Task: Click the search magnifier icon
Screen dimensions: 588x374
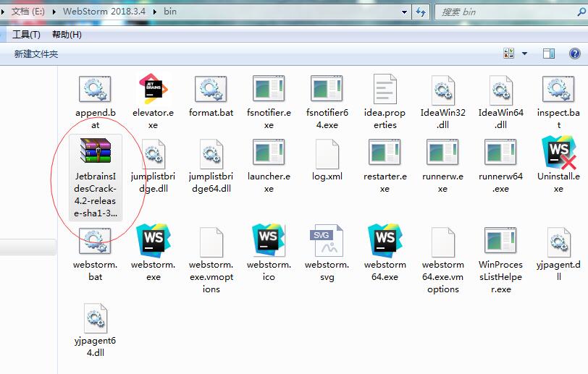Action: 581,12
